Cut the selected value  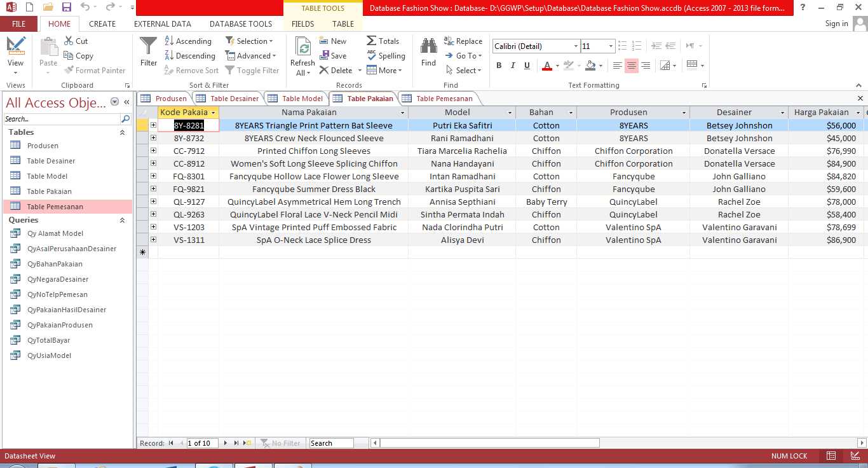76,41
